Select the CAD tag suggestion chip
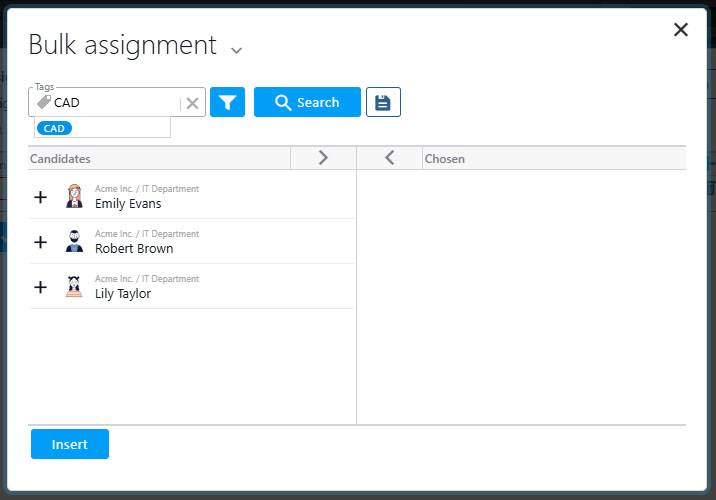The height and width of the screenshot is (500, 716). click(x=54, y=128)
